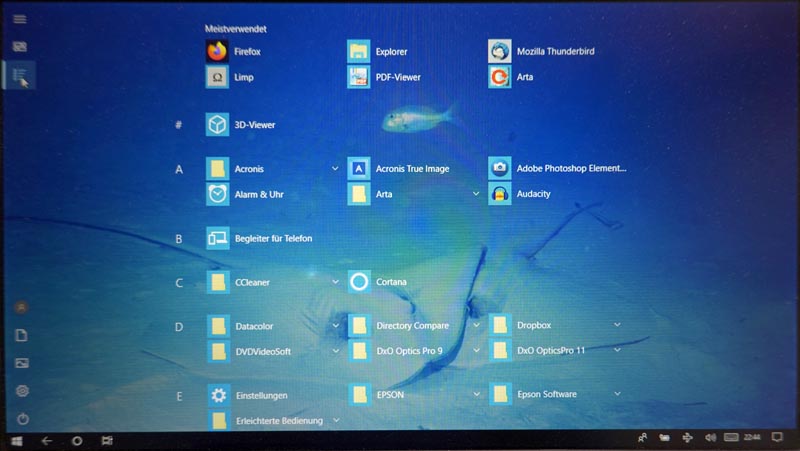This screenshot has width=800, height=451.
Task: Click the Meistverwendet heading
Action: 236,29
